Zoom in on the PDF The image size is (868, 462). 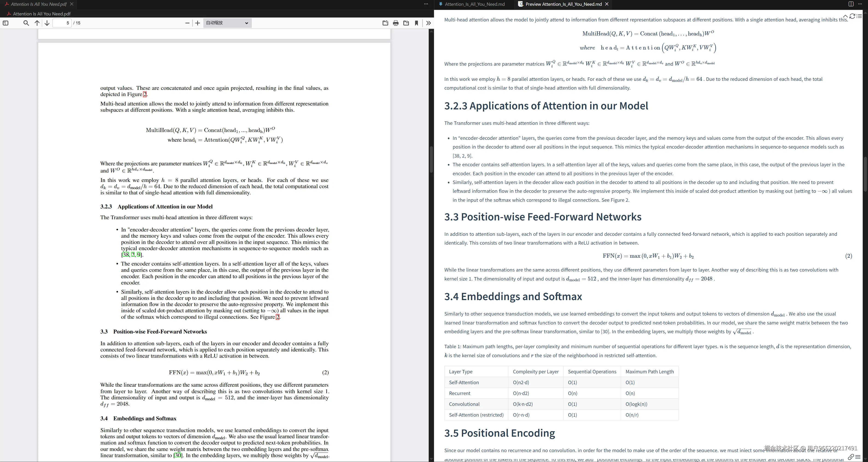tap(198, 23)
